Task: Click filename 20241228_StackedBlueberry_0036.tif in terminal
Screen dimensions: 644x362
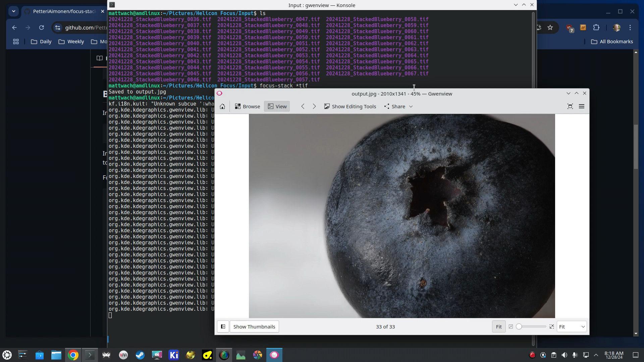Action: pos(160,19)
